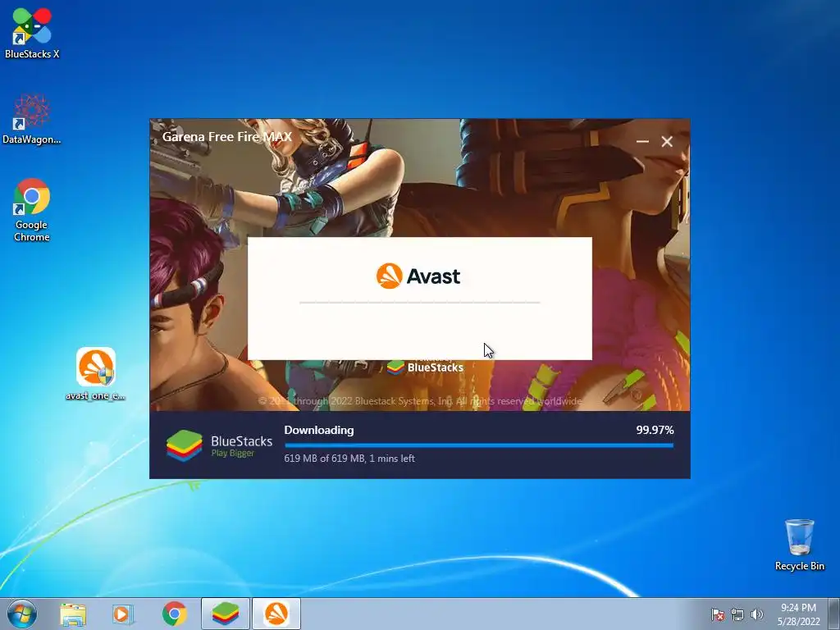The height and width of the screenshot is (630, 840).
Task: Click the Avast logo in the white dialog
Action: click(x=418, y=276)
